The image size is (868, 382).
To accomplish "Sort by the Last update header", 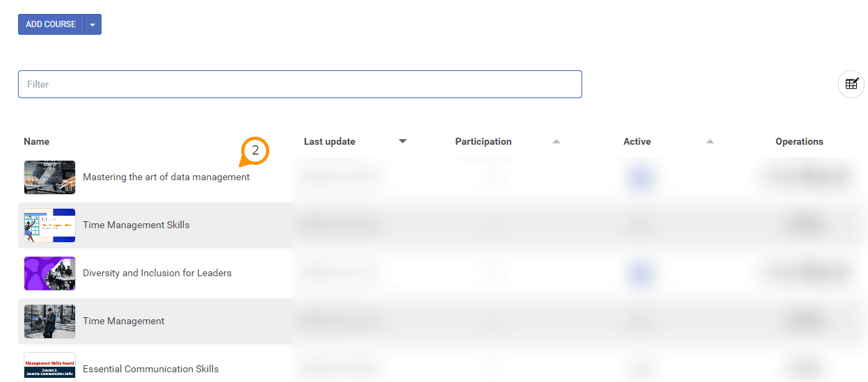I will click(x=330, y=141).
